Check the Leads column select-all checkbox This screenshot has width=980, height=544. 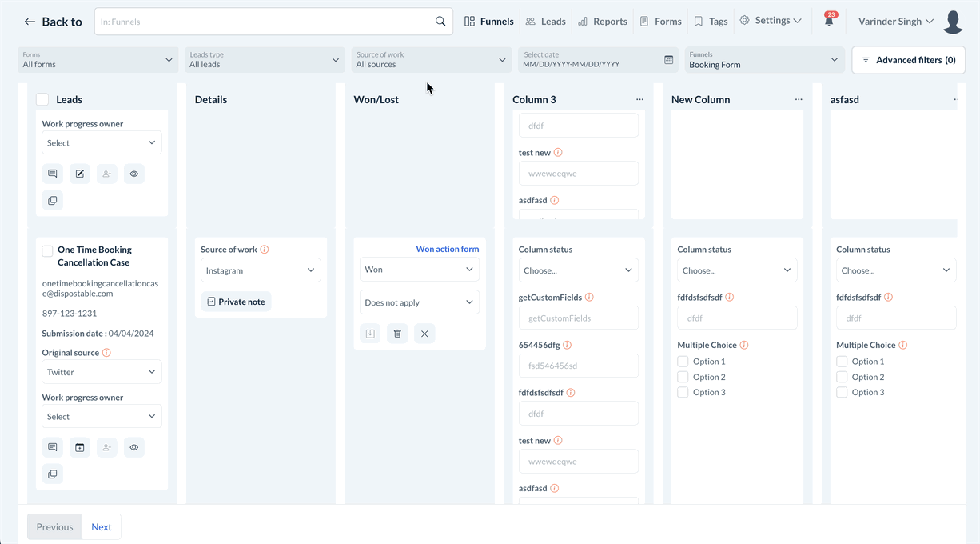(42, 100)
